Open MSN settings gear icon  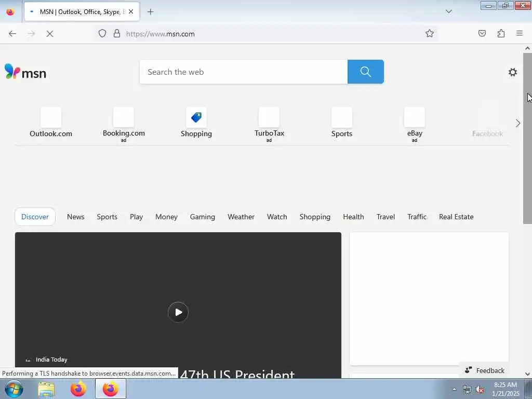pos(513,72)
